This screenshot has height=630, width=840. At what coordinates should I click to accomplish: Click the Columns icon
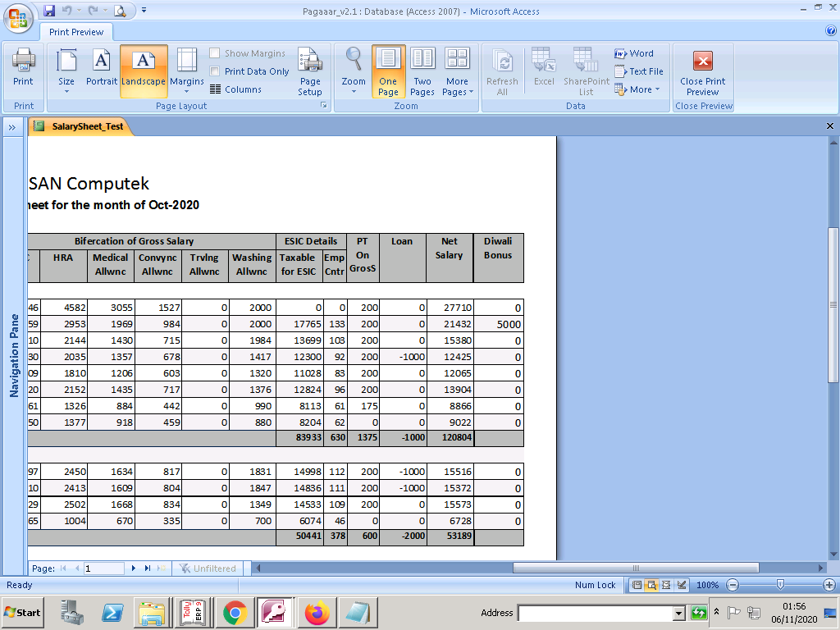pyautogui.click(x=216, y=89)
